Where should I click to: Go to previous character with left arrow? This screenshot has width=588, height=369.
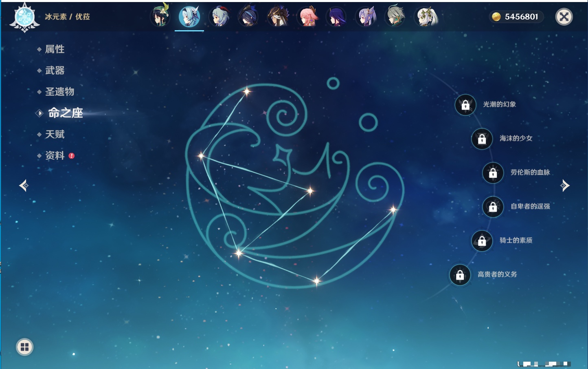point(24,186)
